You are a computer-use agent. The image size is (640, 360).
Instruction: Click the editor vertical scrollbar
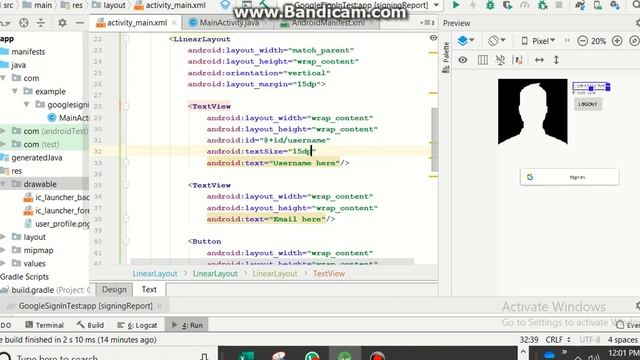[x=434, y=140]
